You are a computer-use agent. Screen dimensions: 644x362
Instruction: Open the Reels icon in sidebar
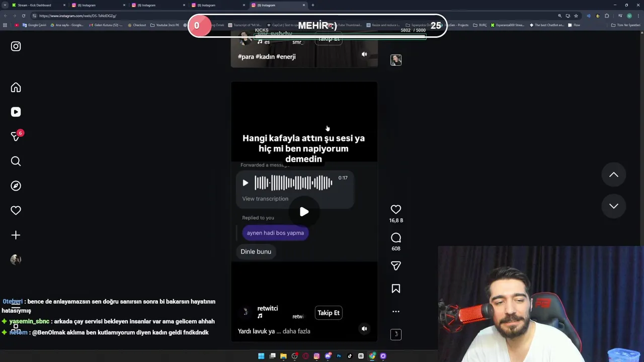click(16, 112)
